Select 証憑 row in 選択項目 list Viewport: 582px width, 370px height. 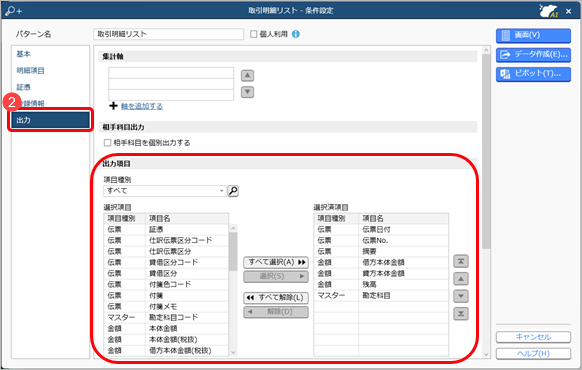tap(166, 229)
